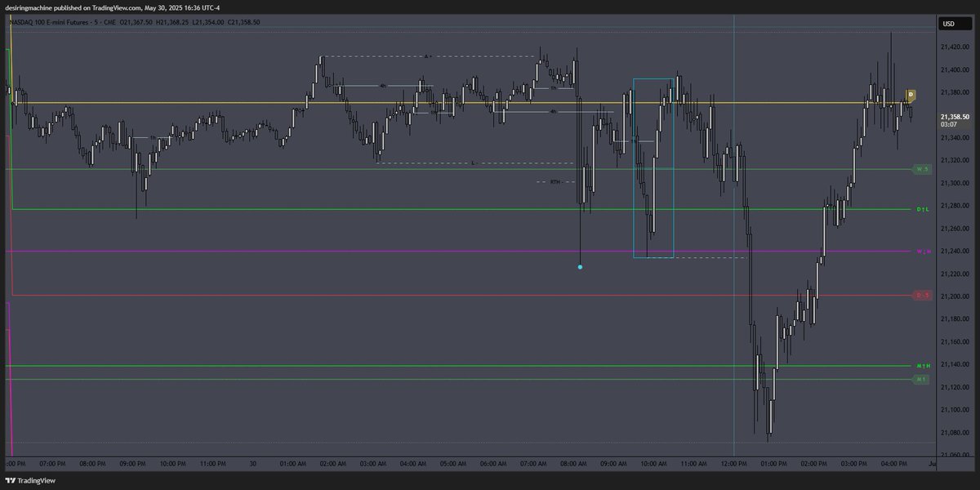Click the 05:00 AM time axis label
Screen dimensions: 980x490
pos(453,464)
